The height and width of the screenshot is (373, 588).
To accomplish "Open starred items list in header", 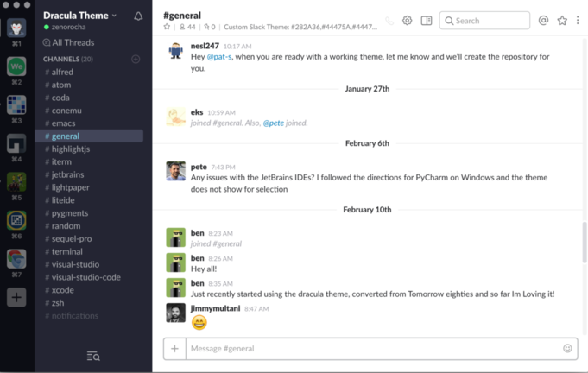I will [562, 20].
